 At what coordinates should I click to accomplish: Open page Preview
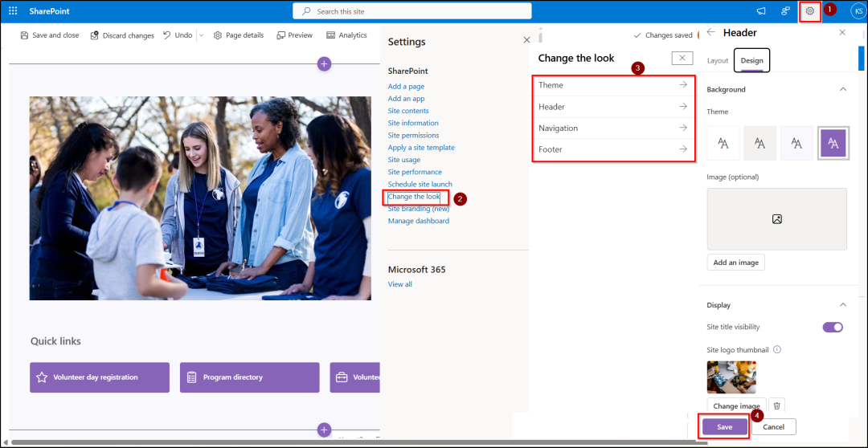(294, 35)
